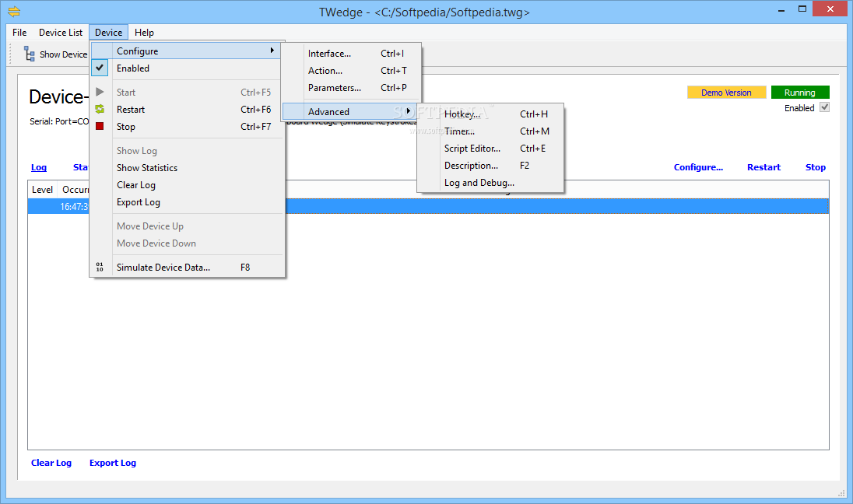This screenshot has width=853, height=504.
Task: Click the Configure... link on the right
Action: click(698, 167)
